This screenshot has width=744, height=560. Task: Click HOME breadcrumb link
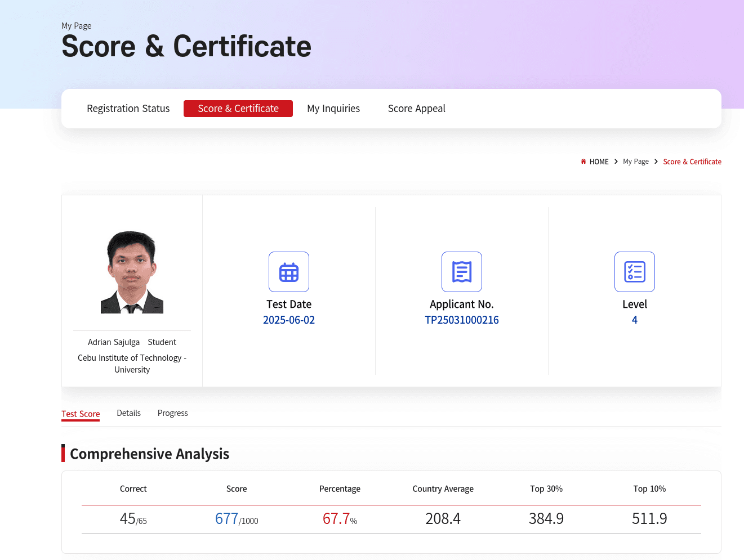(x=599, y=162)
